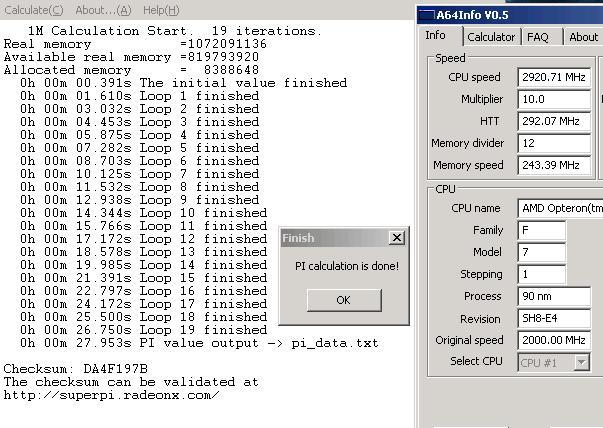This screenshot has height=428, width=603.
Task: Click the "CPU" group label in A64Info
Action: (445, 190)
